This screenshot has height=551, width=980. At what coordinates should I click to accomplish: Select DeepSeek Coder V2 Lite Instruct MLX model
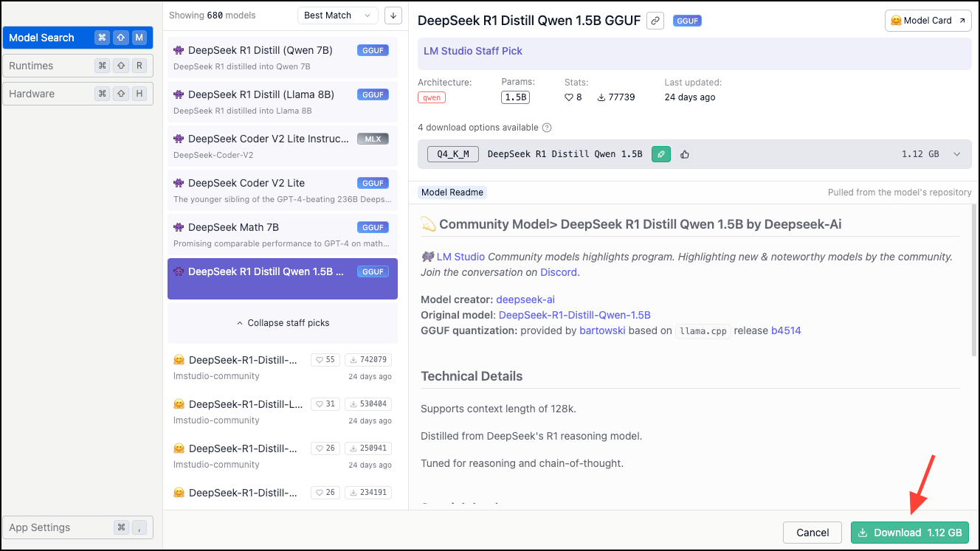click(283, 146)
